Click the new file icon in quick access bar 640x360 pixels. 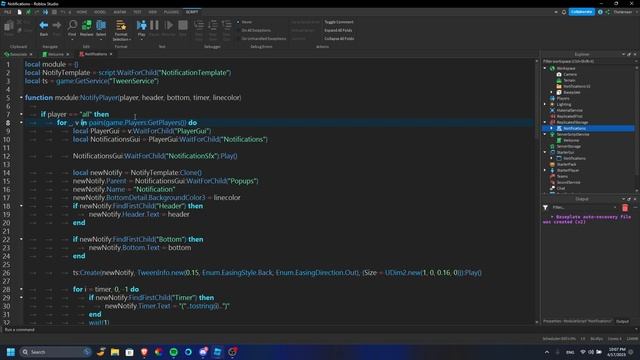[x=19, y=12]
